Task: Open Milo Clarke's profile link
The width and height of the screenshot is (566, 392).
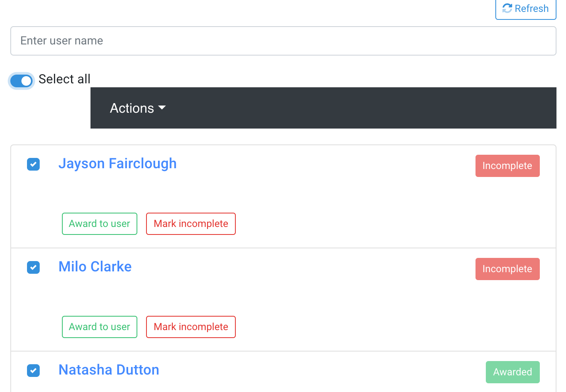Action: [95, 267]
